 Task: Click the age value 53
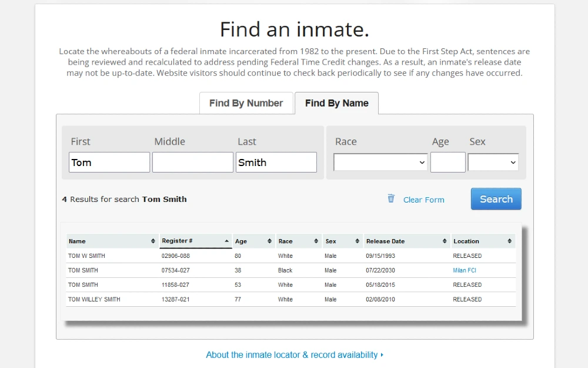click(238, 284)
